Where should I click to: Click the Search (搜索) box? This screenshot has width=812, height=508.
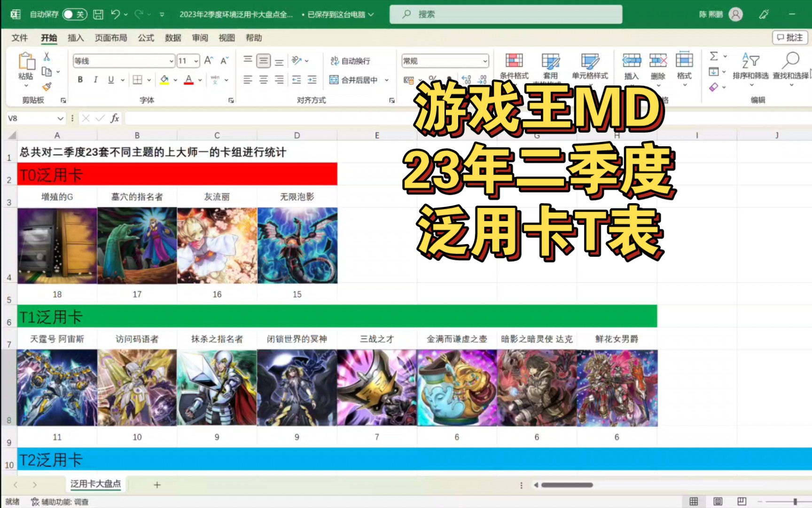[x=506, y=14]
